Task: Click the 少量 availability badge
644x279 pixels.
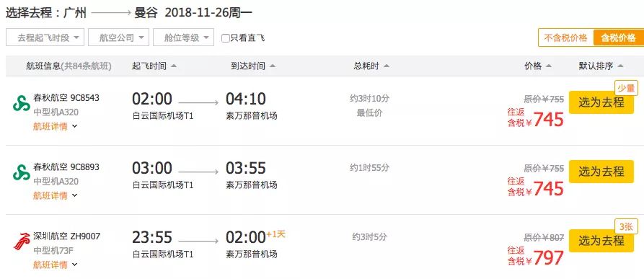Action: coord(626,88)
